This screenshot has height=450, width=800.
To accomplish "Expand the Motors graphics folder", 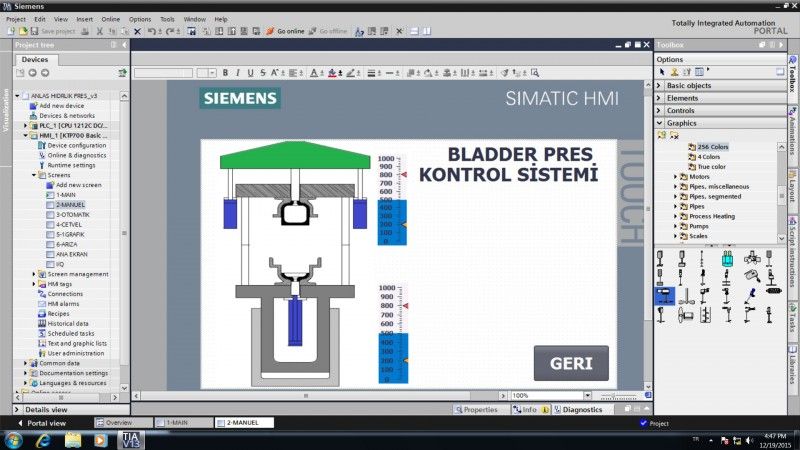I will click(676, 177).
